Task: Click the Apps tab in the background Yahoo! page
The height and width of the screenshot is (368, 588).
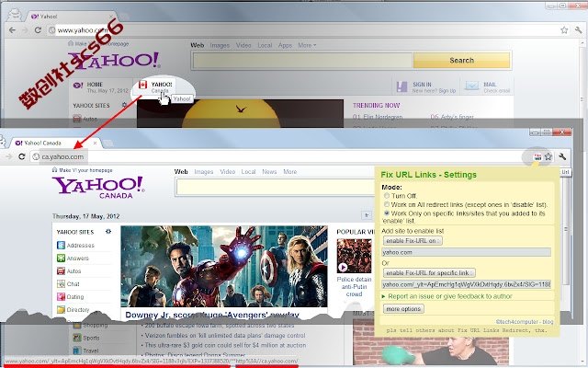Action: (x=285, y=45)
